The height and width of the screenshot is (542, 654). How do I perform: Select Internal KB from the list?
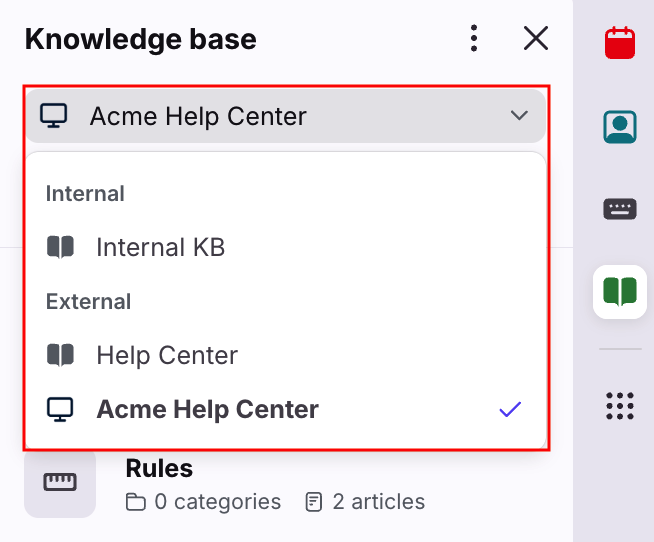pos(160,247)
